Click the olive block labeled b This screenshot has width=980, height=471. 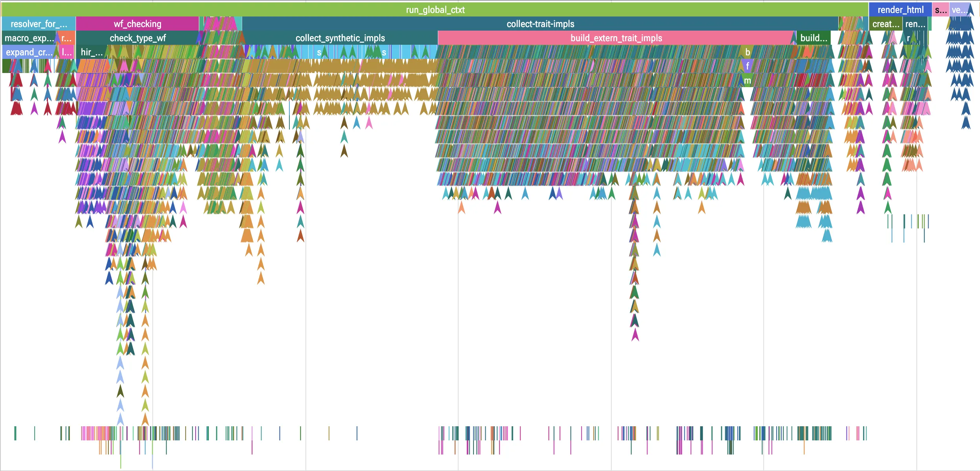[x=748, y=52]
